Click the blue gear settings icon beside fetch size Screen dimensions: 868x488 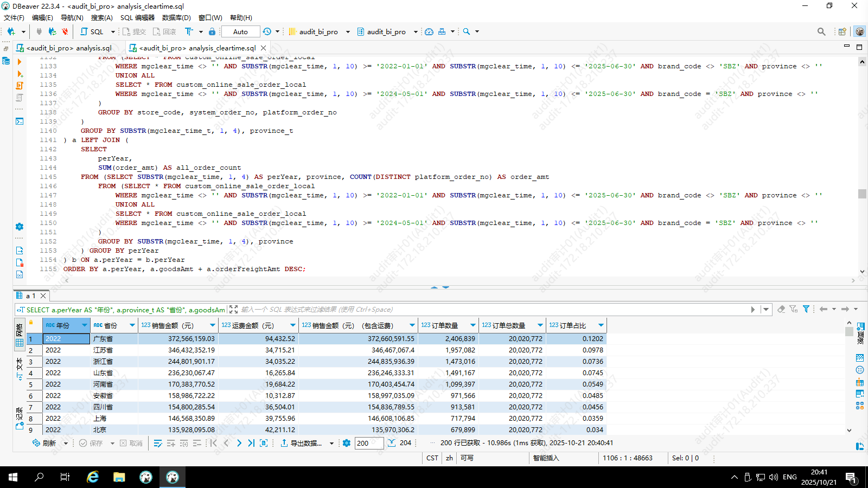coord(347,443)
